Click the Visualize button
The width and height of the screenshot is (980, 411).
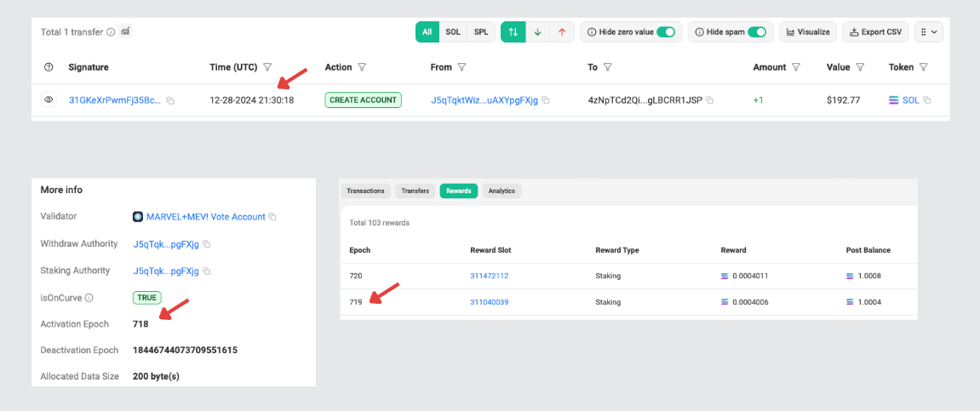click(x=807, y=31)
